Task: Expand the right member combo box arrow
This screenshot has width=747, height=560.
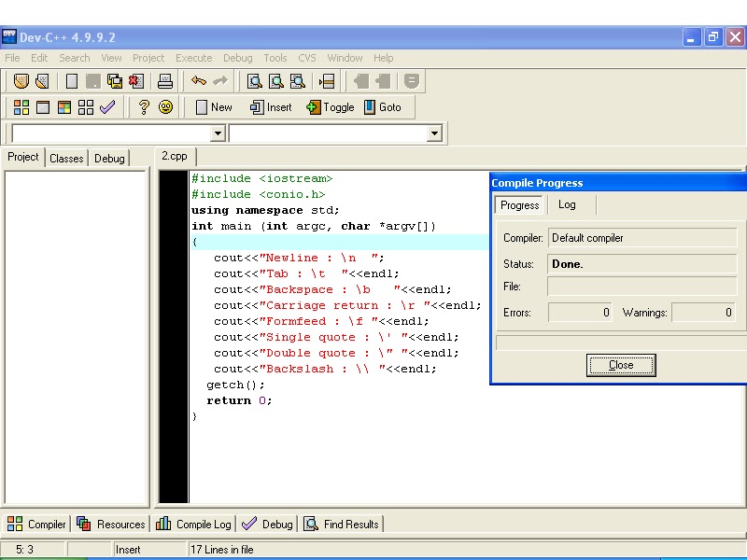Action: [434, 133]
